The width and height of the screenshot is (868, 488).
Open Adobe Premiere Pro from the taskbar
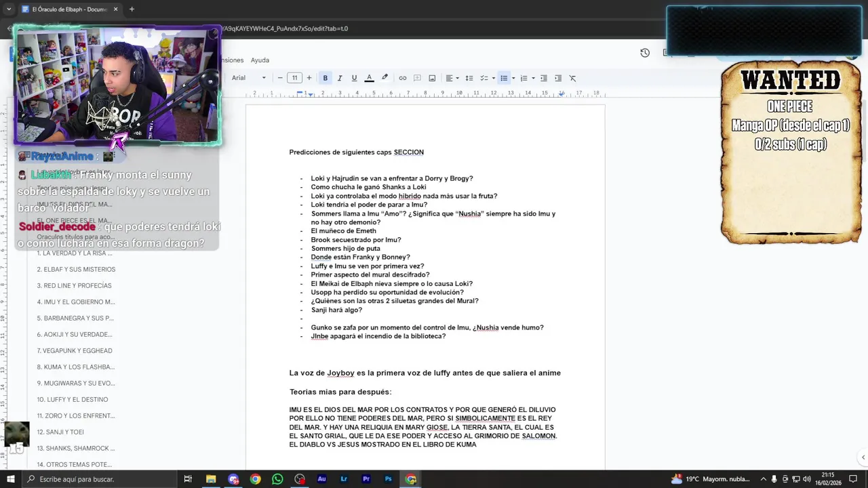tap(366, 479)
